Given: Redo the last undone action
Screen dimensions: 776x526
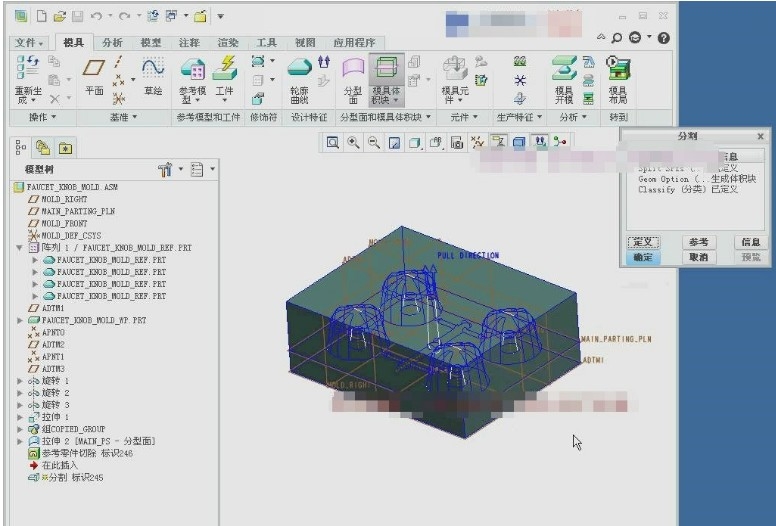Looking at the screenshot, I should pyautogui.click(x=124, y=16).
